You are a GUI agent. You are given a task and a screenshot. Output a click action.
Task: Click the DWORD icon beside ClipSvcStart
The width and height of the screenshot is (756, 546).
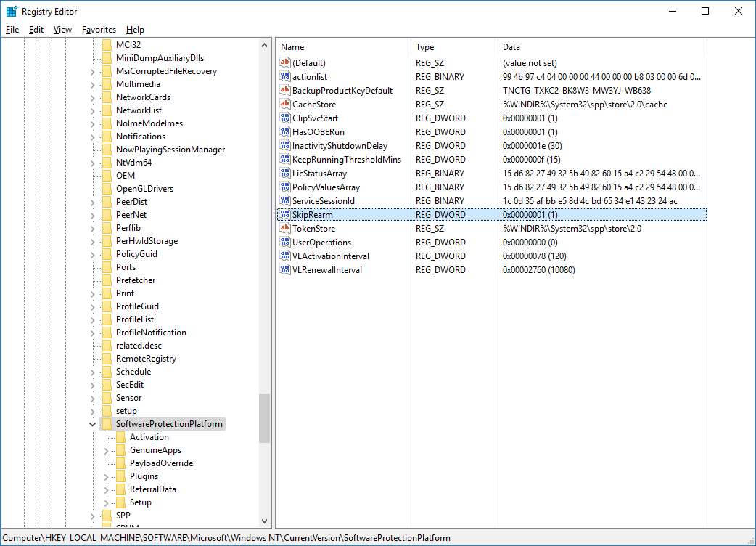[285, 118]
